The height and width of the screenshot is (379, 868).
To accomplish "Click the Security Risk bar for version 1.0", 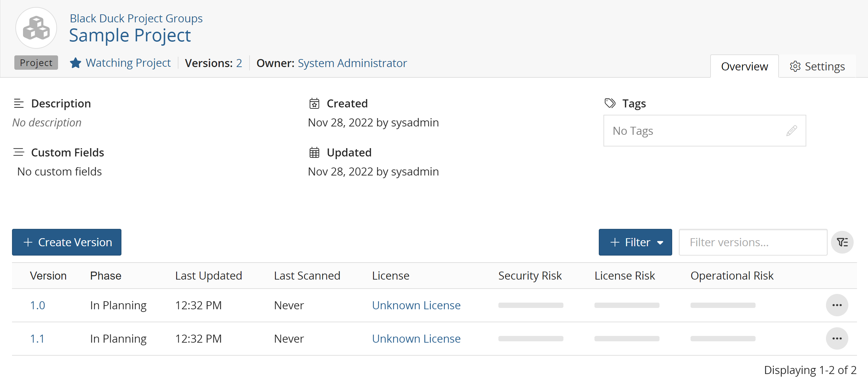I will click(x=530, y=305).
